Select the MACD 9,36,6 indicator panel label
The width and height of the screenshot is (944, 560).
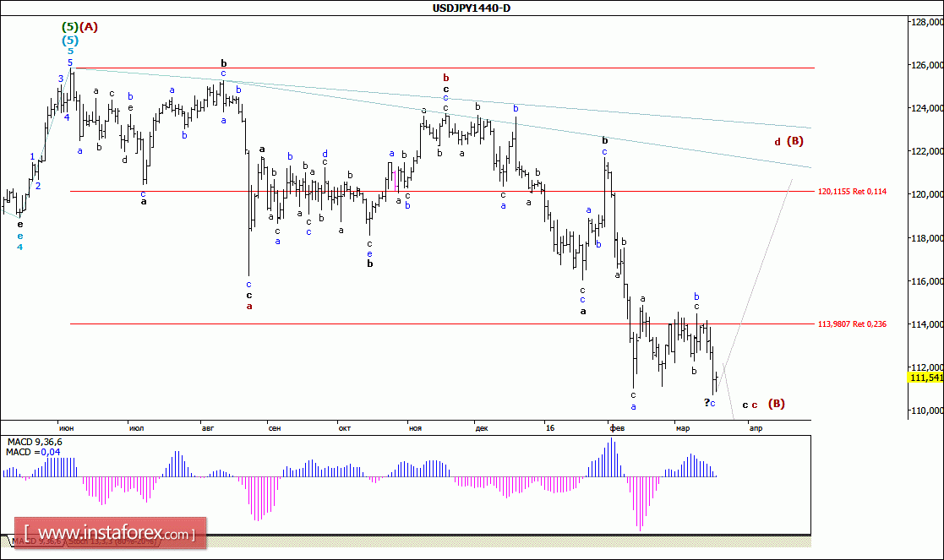point(35,442)
